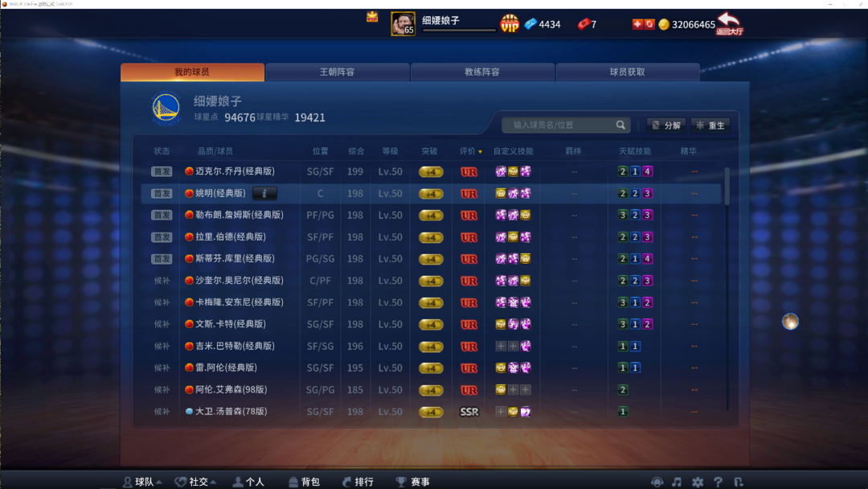Click the player list vertical scrollbar

coord(727,288)
